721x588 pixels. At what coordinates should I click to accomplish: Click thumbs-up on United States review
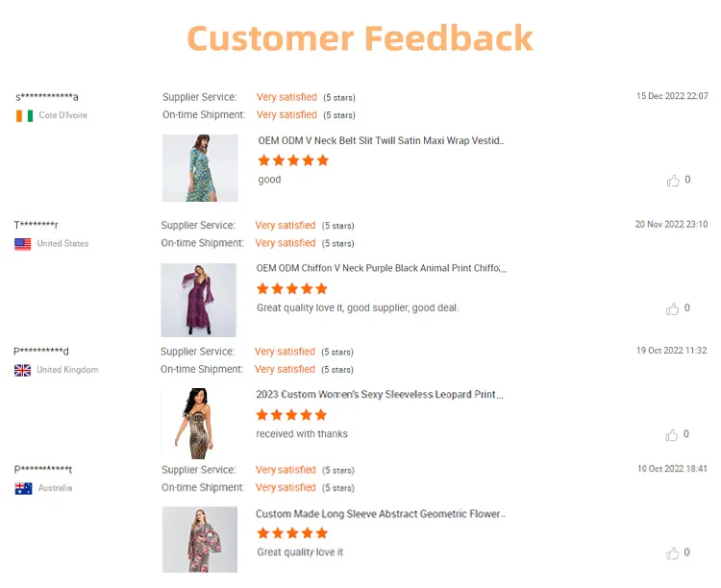click(673, 308)
